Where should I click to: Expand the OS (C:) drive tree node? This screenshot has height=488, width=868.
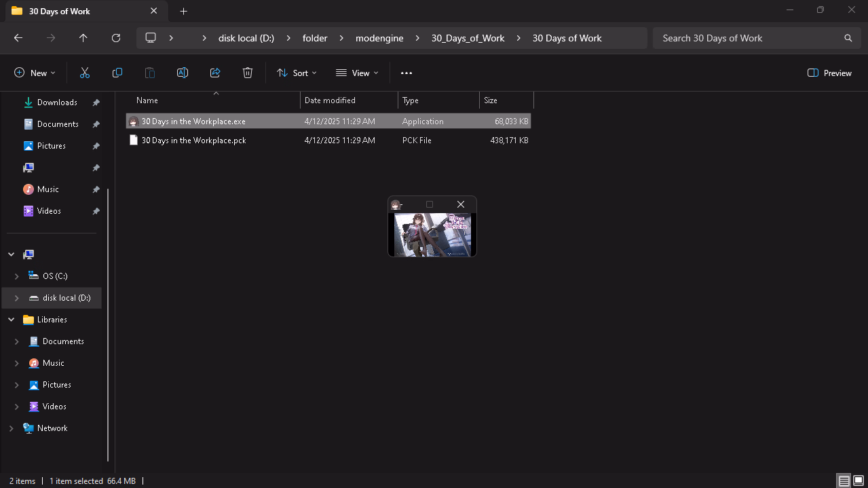(16, 276)
